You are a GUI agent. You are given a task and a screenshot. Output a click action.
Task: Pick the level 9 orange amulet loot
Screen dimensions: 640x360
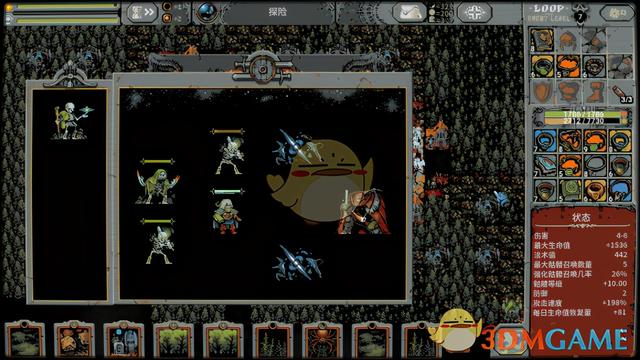[595, 141]
